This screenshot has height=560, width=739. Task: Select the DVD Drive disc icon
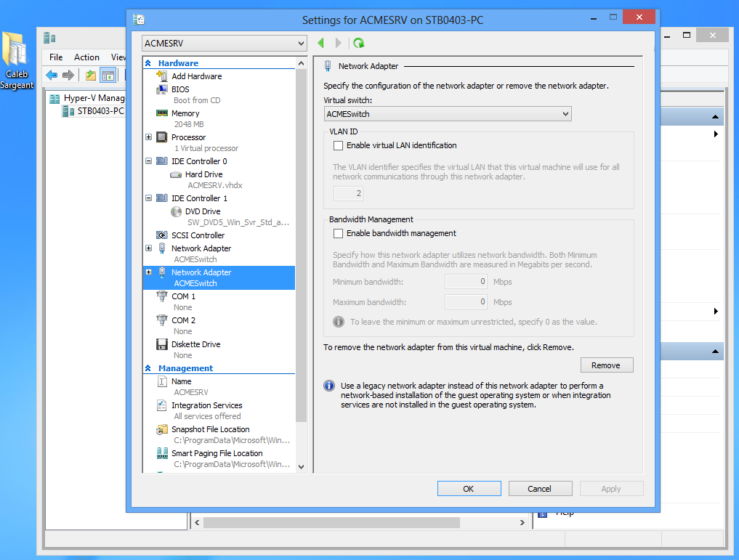pos(176,211)
